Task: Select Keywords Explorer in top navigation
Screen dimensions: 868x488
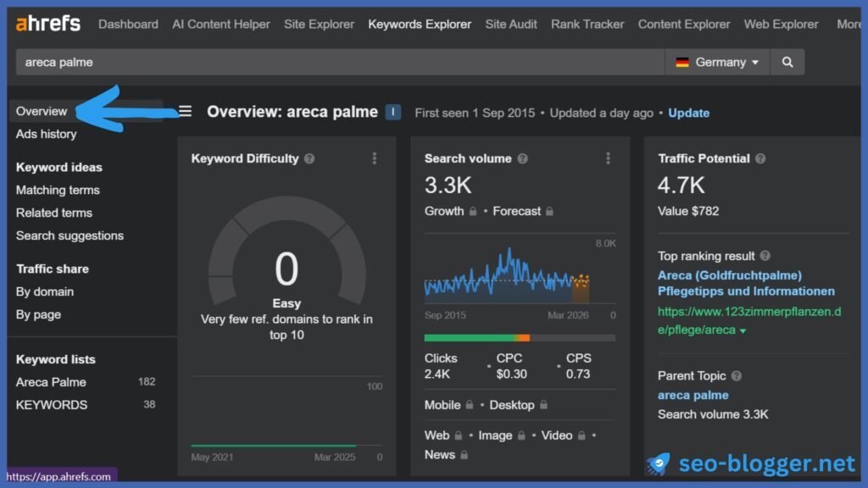Action: (x=420, y=25)
